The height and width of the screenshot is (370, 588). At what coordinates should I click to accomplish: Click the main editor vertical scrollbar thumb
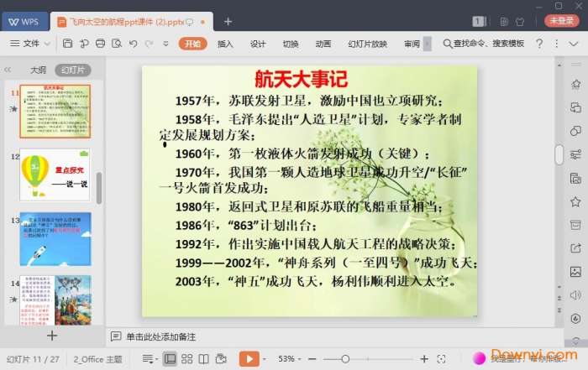(x=559, y=154)
